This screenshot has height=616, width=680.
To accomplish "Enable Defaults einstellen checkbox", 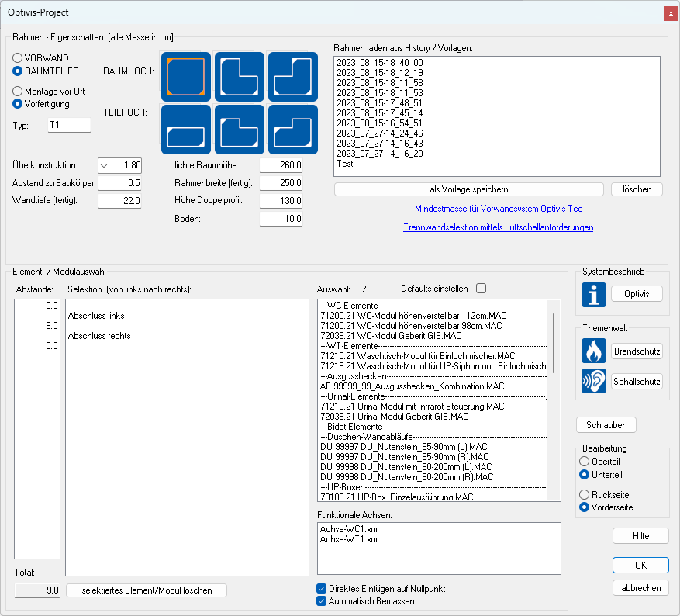I will 481,289.
